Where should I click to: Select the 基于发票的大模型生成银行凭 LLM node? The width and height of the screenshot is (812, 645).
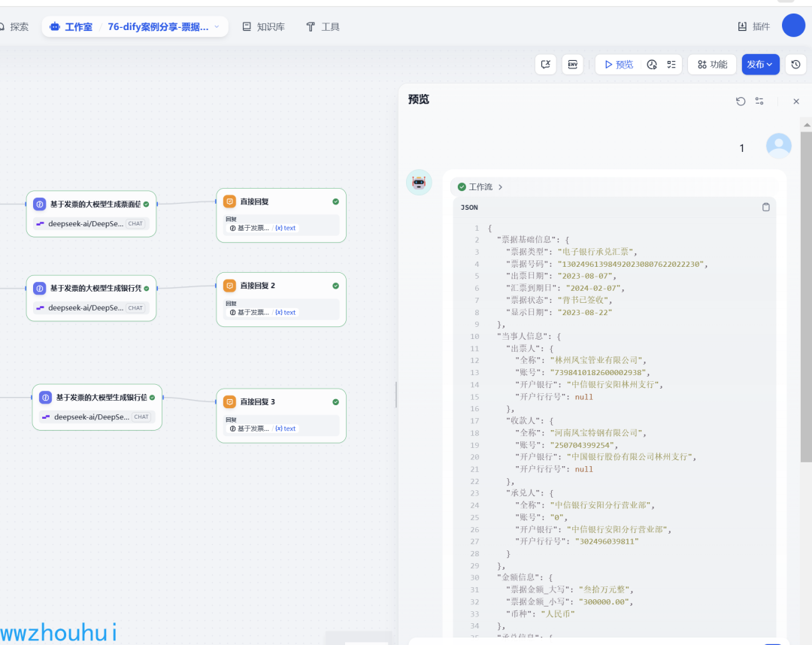click(91, 298)
